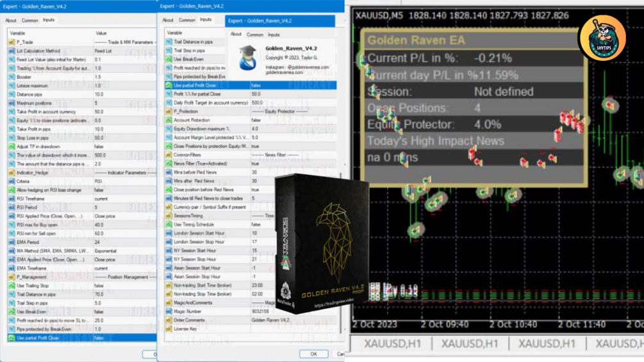This screenshot has width=644, height=362.
Task: Click the NY Session Stop Hour icon
Action: [x=169, y=259]
